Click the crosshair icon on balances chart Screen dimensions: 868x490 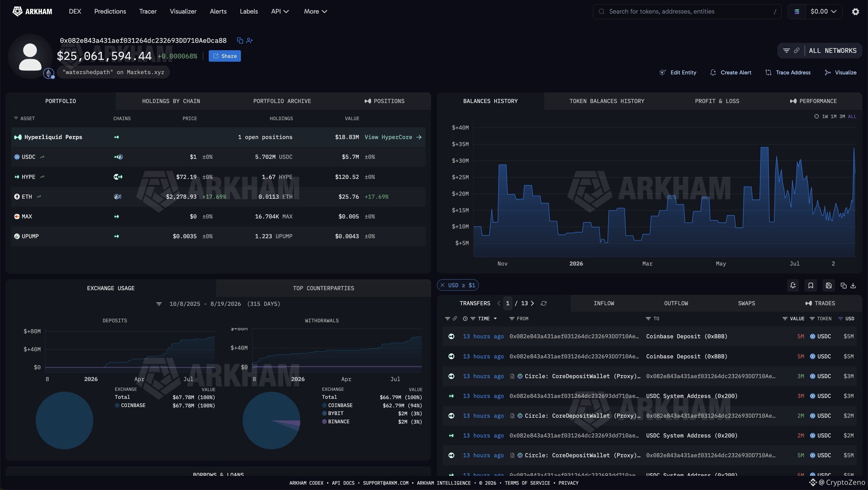pyautogui.click(x=816, y=116)
